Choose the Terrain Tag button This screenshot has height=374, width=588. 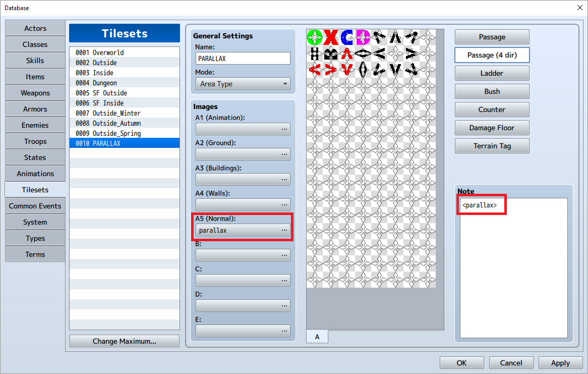pyautogui.click(x=492, y=146)
